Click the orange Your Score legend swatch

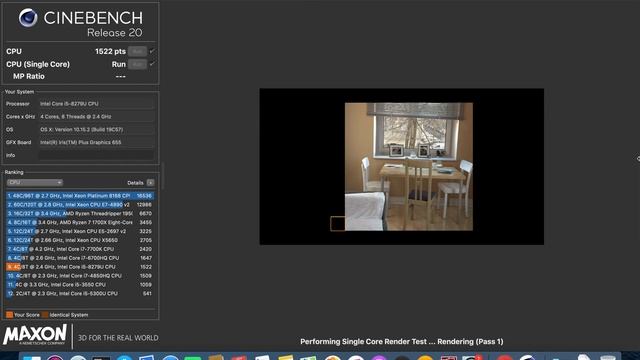tap(9, 315)
